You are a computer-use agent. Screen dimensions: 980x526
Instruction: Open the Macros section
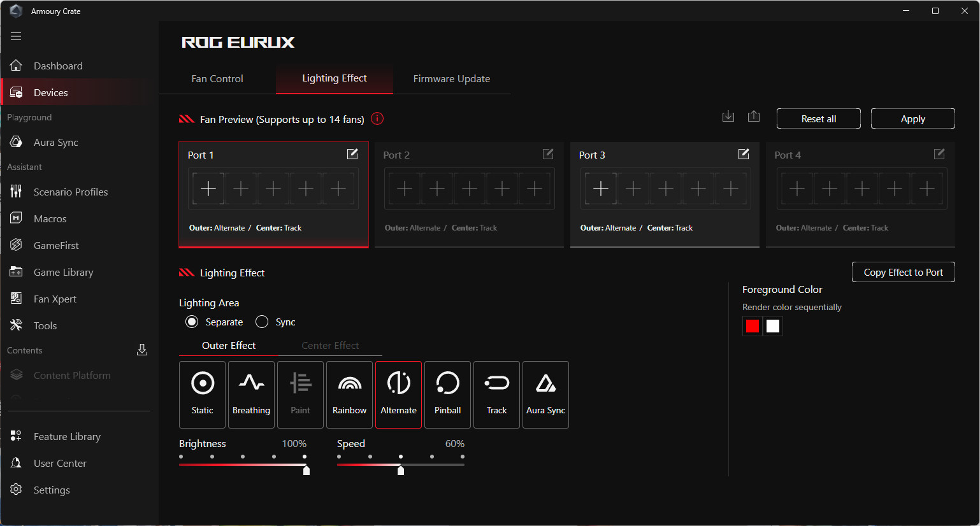79,218
